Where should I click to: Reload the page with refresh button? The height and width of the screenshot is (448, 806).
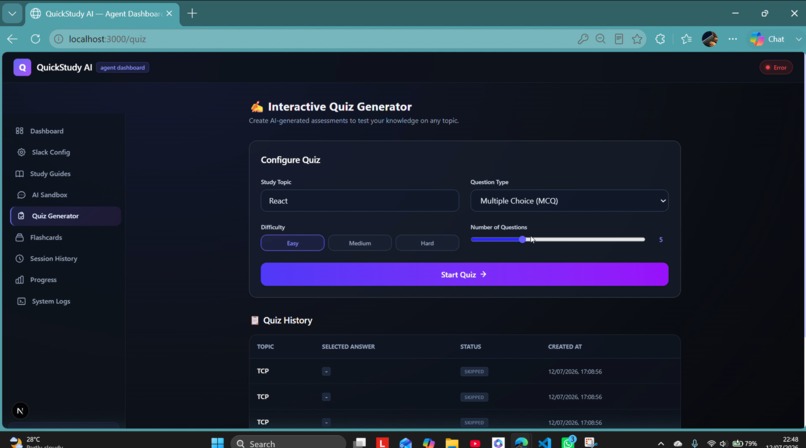[35, 39]
